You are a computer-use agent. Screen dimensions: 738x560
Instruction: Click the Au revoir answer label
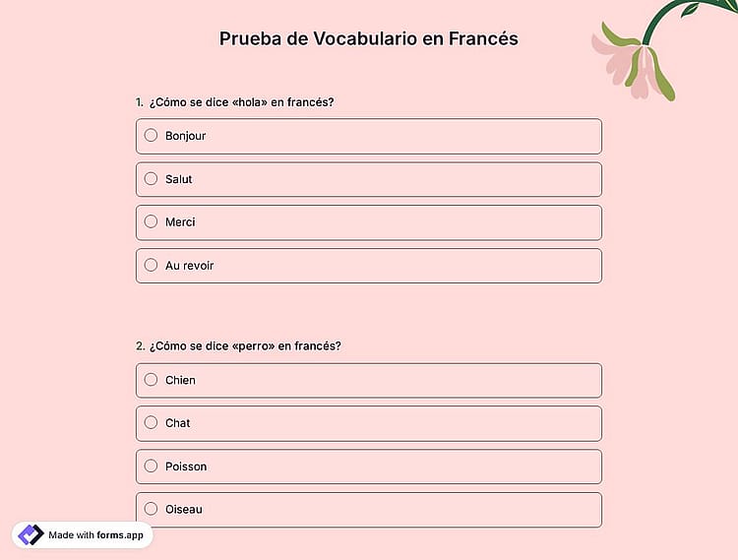(189, 266)
